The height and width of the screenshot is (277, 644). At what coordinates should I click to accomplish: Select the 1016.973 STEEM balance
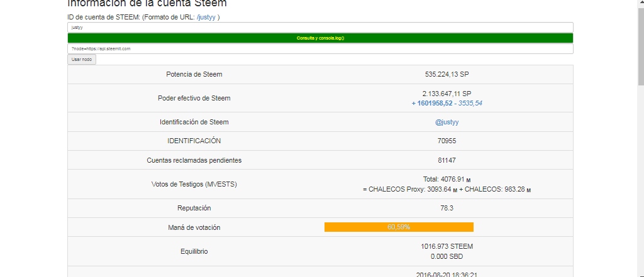(x=447, y=247)
